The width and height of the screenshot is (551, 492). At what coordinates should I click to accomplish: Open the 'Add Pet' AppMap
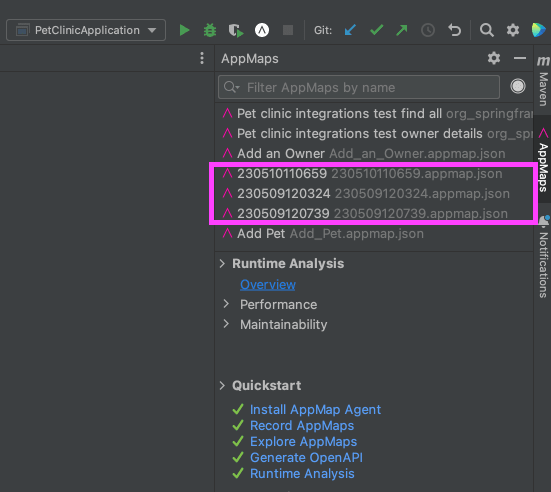pos(374,234)
